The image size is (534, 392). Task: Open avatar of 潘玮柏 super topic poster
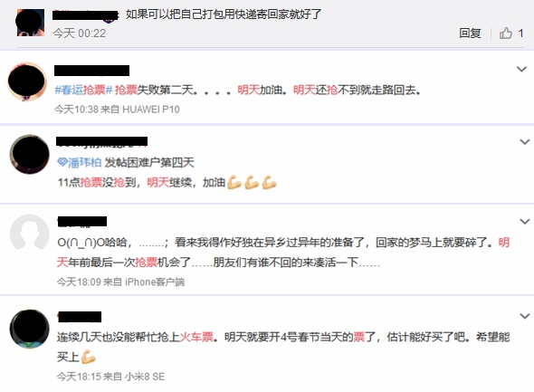coord(30,154)
